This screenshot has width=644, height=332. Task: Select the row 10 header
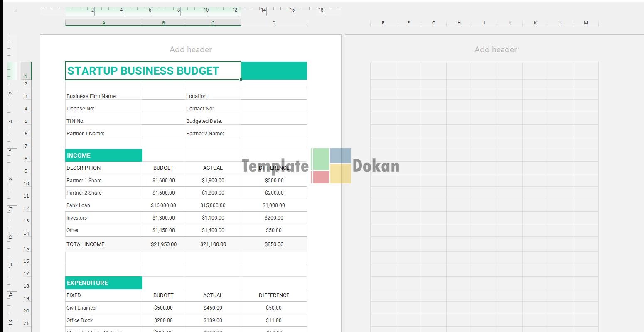pos(26,183)
